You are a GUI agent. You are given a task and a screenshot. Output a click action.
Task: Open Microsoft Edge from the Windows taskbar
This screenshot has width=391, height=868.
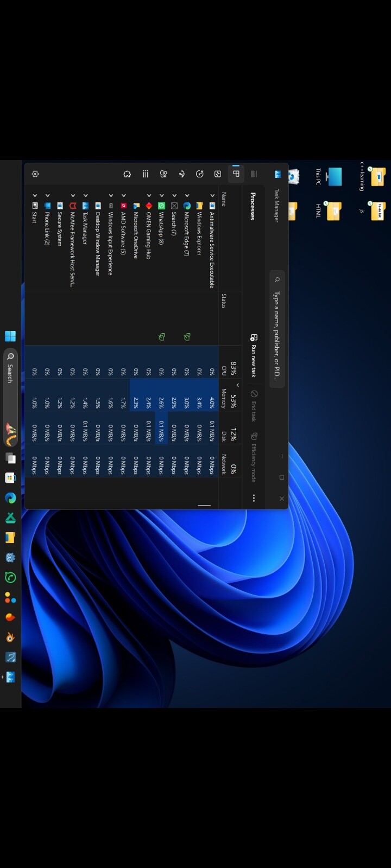10,498
